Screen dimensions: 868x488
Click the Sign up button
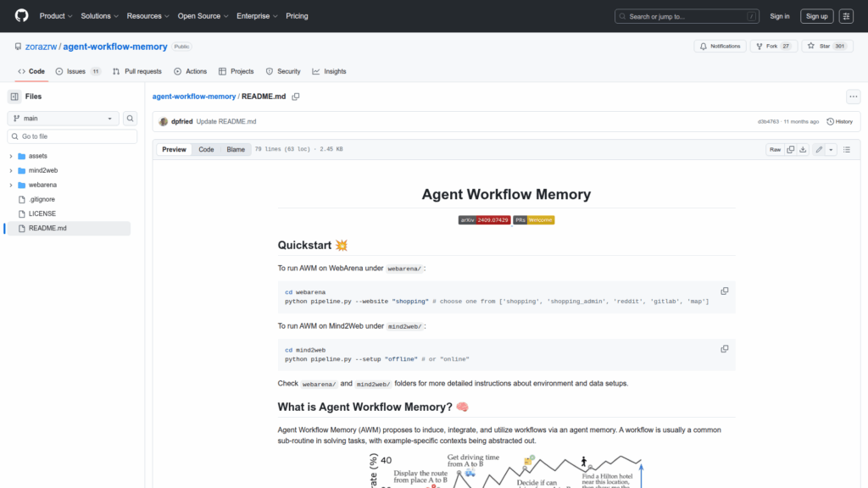pyautogui.click(x=816, y=16)
